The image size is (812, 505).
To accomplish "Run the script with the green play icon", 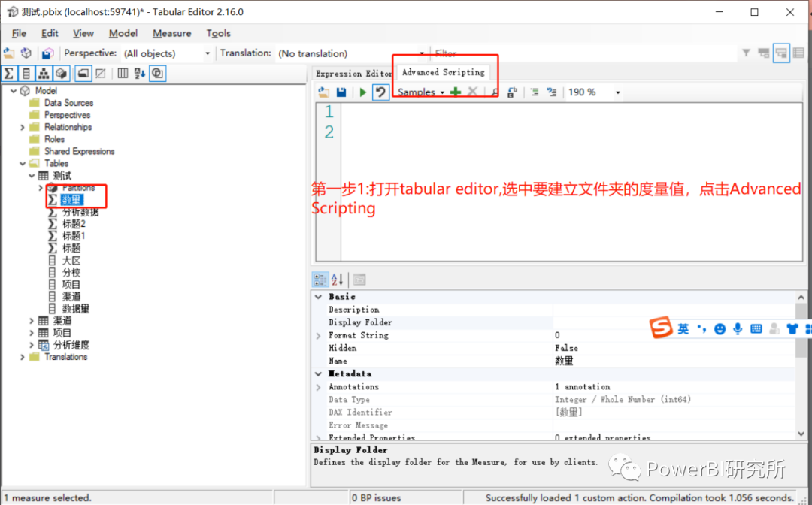I will pyautogui.click(x=362, y=92).
